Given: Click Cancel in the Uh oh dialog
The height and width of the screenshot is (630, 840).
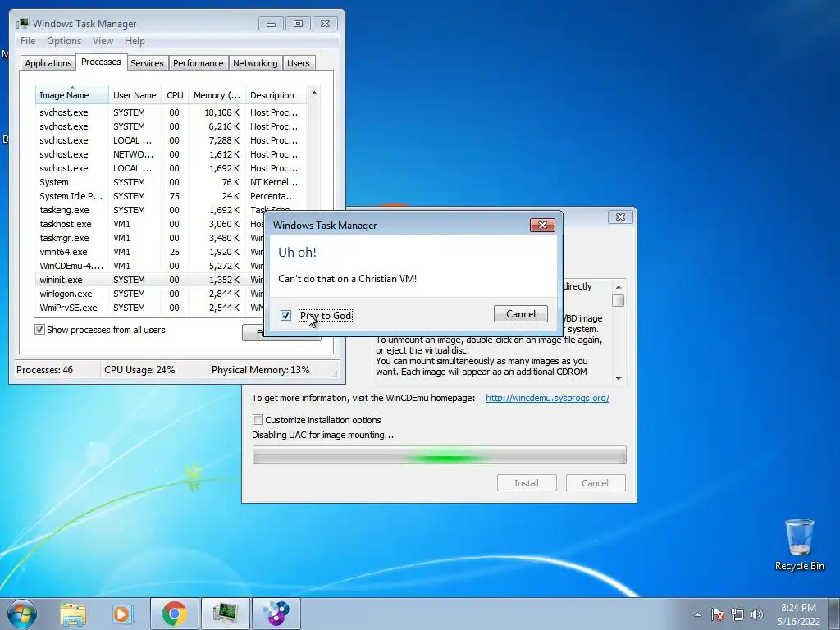Looking at the screenshot, I should tap(521, 314).
